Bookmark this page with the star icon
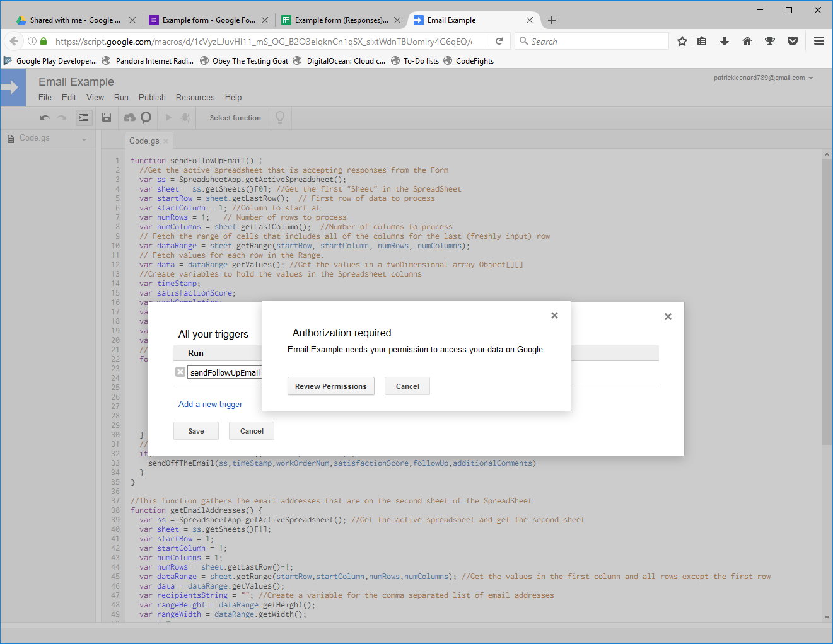 [682, 41]
